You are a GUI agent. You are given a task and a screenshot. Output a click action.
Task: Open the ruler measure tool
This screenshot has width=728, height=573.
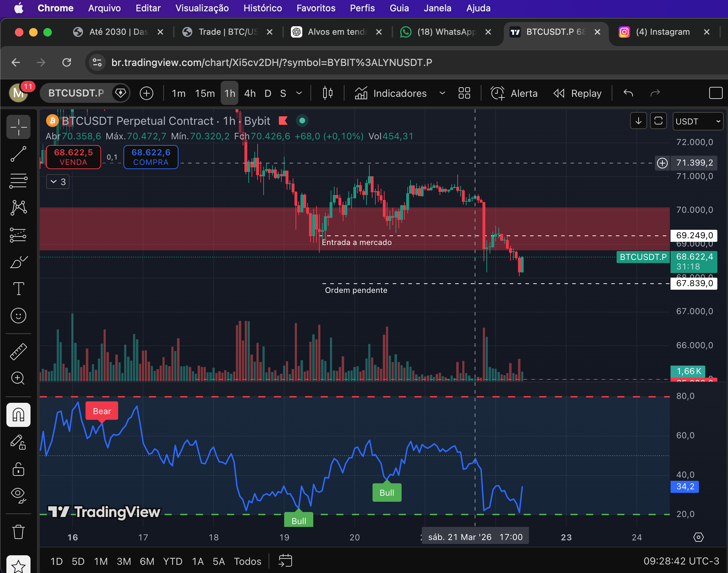(18, 351)
